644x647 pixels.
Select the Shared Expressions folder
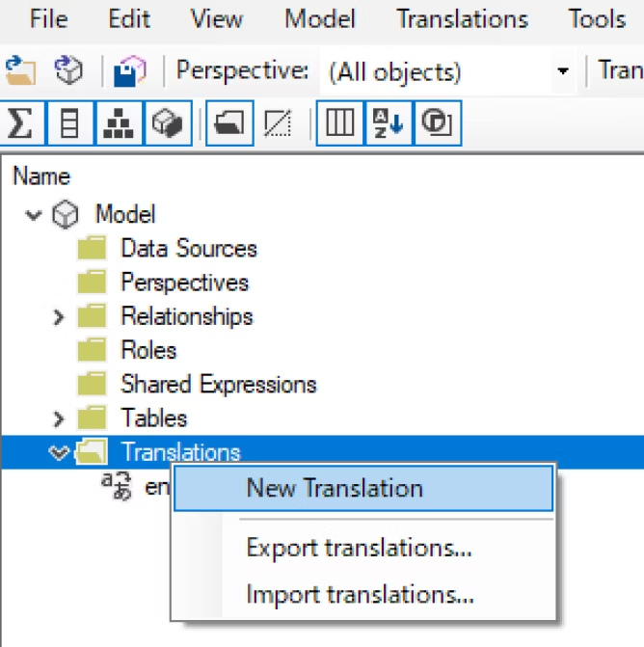(x=218, y=385)
